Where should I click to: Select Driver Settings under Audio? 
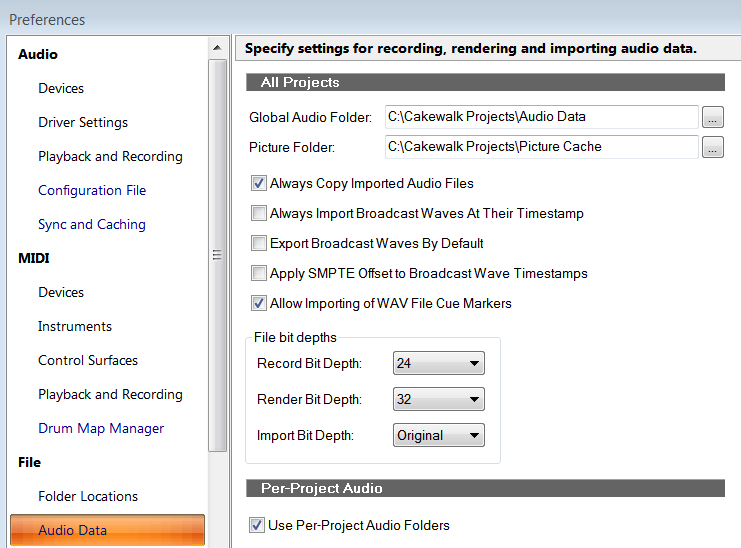(x=83, y=123)
